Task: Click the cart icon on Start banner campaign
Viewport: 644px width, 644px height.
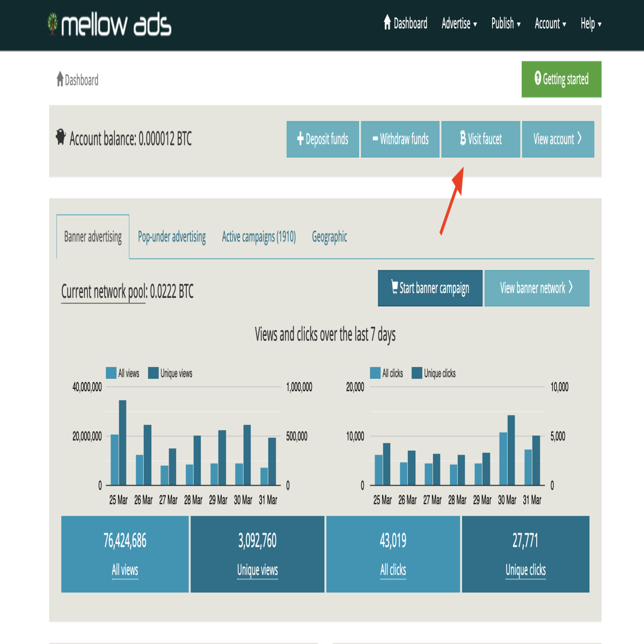Action: [394, 287]
